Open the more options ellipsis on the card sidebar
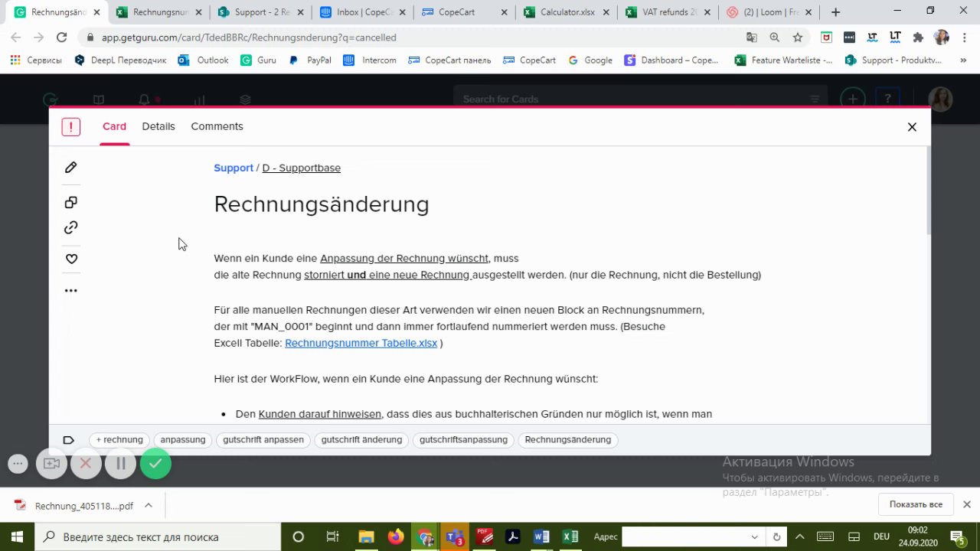The width and height of the screenshot is (980, 551). pos(71,291)
